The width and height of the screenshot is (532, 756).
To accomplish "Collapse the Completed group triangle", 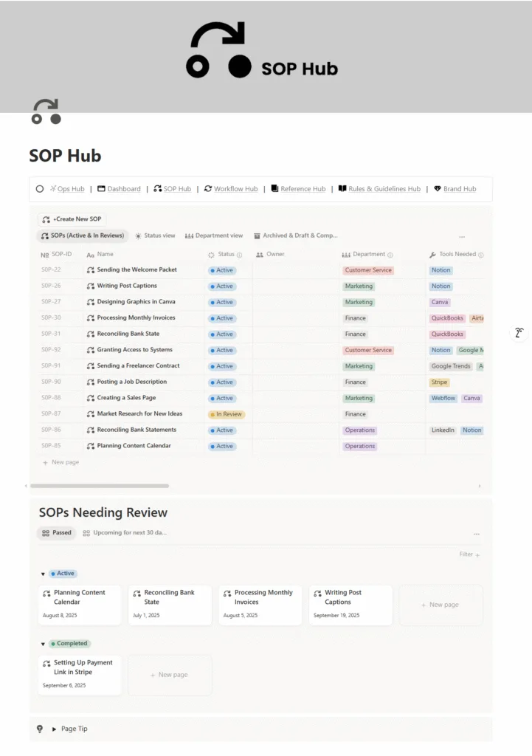I will (x=43, y=644).
